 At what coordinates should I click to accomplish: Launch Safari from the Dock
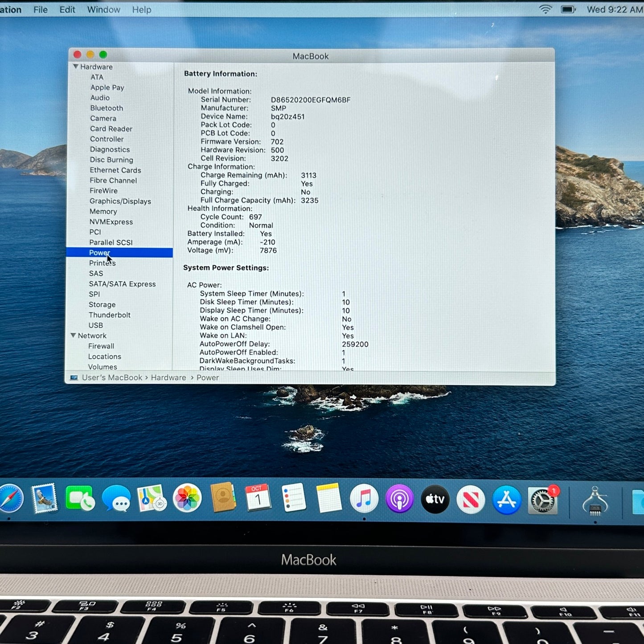coord(10,499)
